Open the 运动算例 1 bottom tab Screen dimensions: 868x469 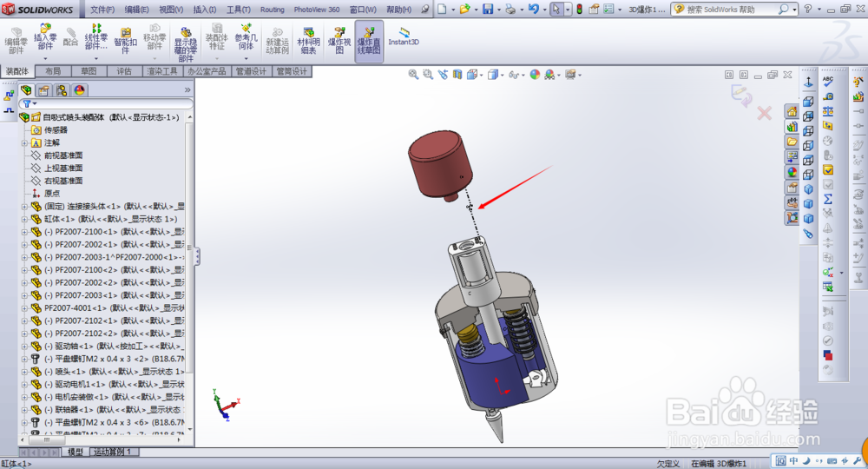pos(113,452)
